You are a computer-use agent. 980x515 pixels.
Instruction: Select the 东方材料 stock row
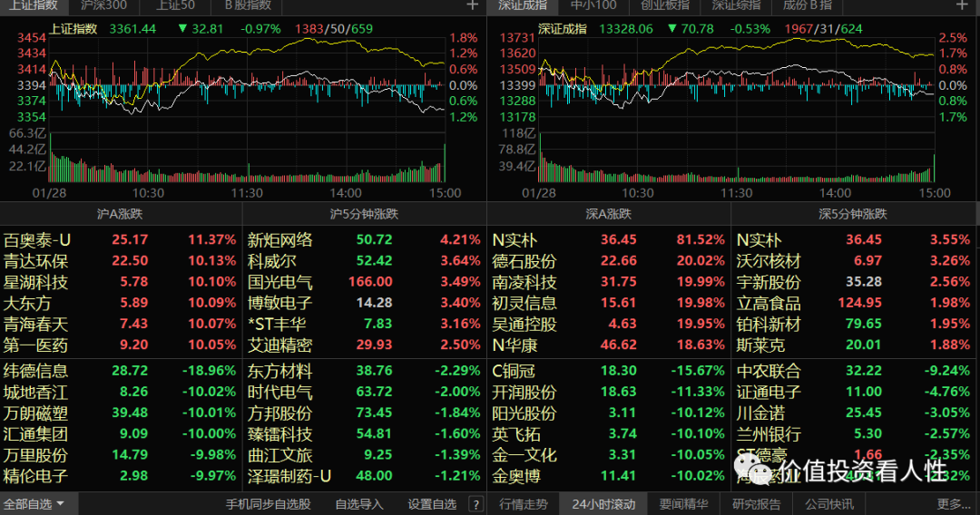click(365, 371)
